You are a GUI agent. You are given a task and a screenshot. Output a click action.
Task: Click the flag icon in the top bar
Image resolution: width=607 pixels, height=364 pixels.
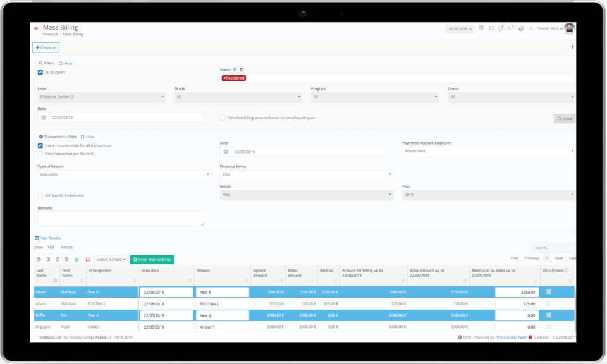tap(491, 28)
